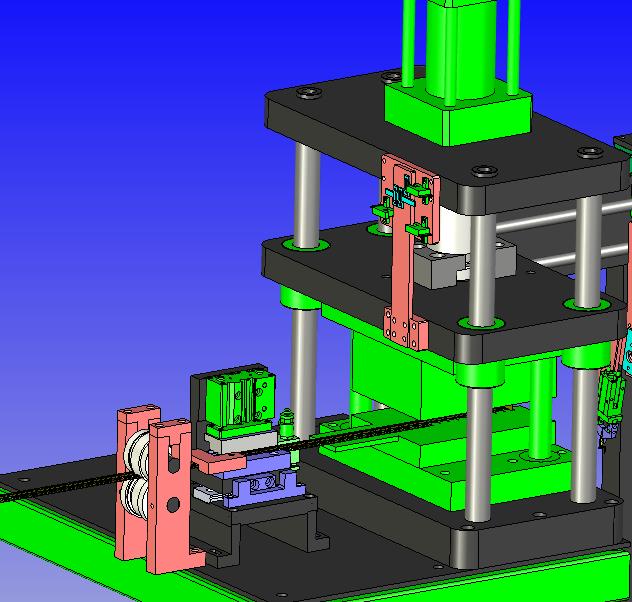Select the green cylinder mounting block on top plate
Viewport: 632px width, 602px height.
point(457,115)
